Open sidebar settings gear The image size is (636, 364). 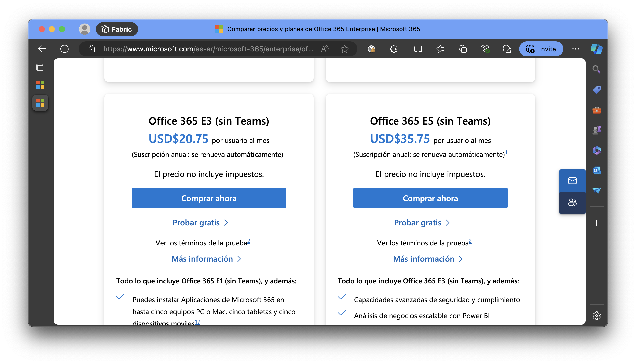(x=596, y=315)
